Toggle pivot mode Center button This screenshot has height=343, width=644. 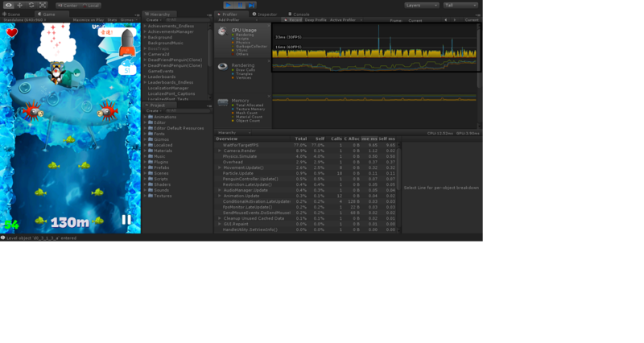point(68,6)
